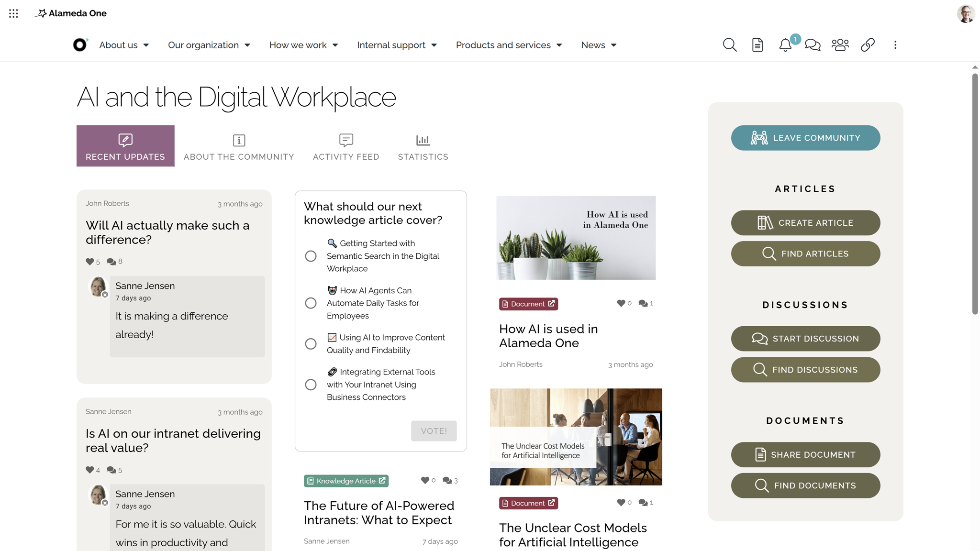Expand the News menu

click(x=599, y=45)
